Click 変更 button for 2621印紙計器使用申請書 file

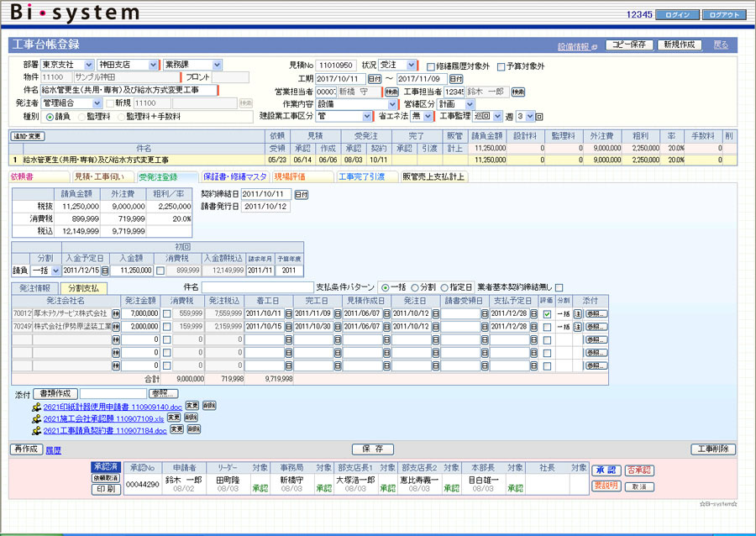click(x=192, y=406)
